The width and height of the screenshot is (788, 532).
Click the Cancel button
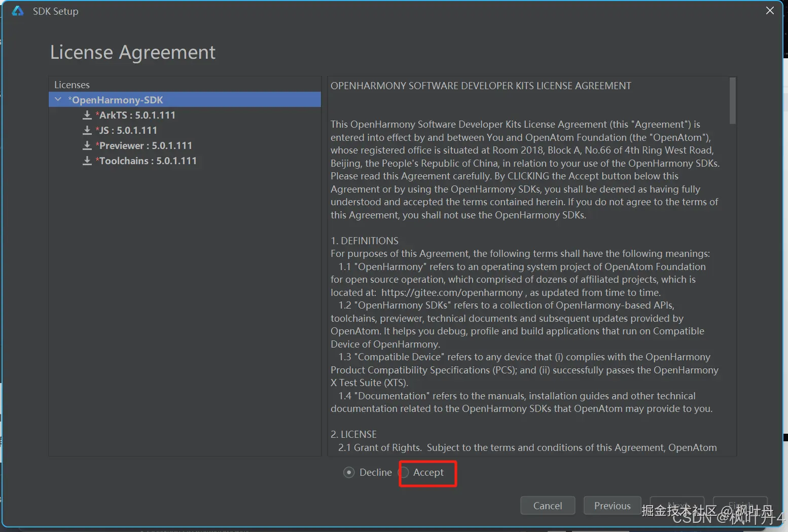pos(548,506)
